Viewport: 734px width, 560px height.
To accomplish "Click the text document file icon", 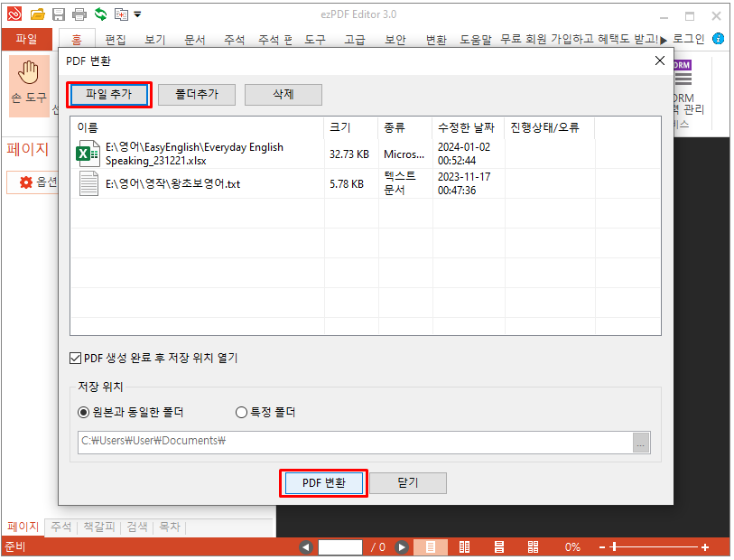I will 88,183.
